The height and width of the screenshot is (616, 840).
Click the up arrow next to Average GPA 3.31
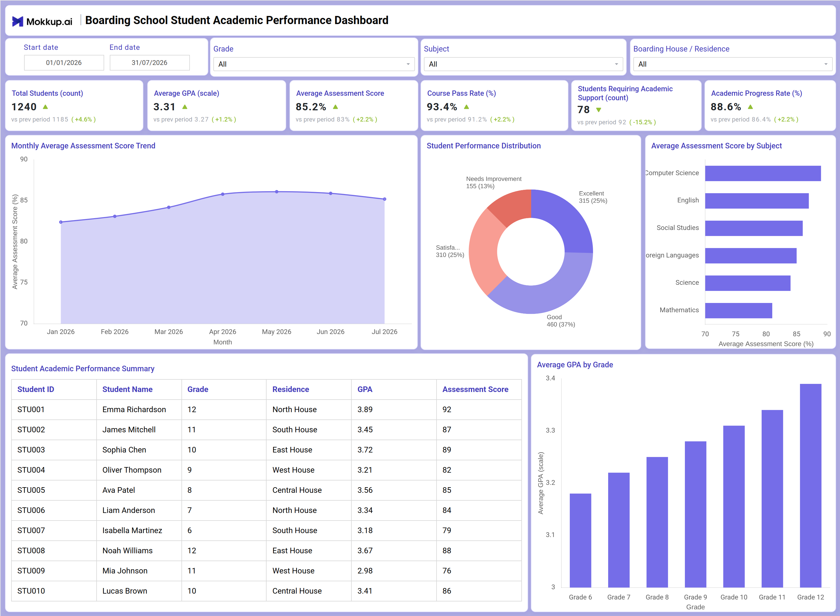185,107
